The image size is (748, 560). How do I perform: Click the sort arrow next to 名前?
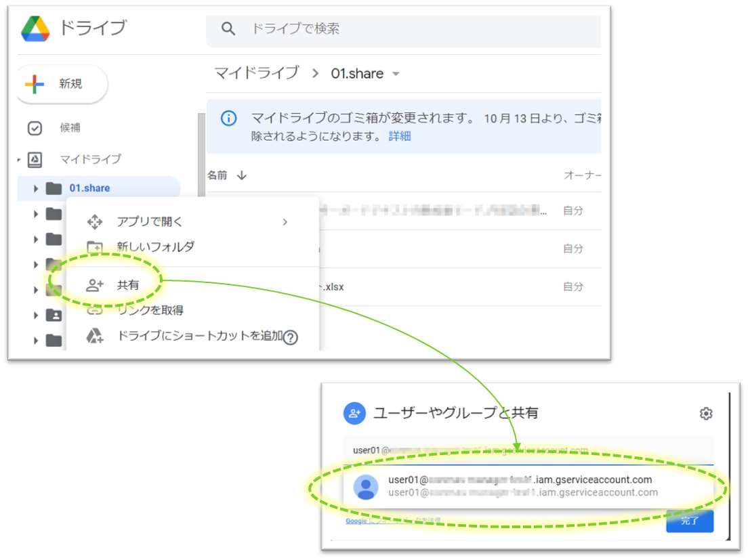point(242,175)
